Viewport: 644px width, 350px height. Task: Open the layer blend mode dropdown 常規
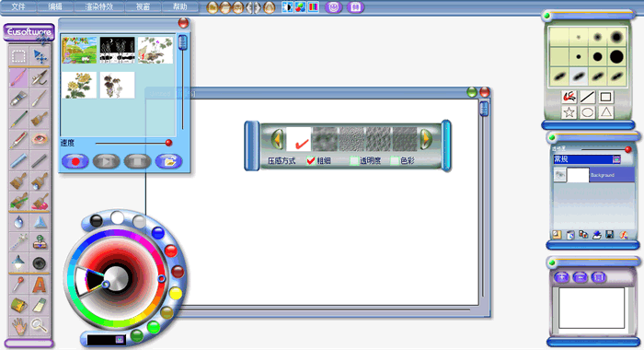click(616, 159)
